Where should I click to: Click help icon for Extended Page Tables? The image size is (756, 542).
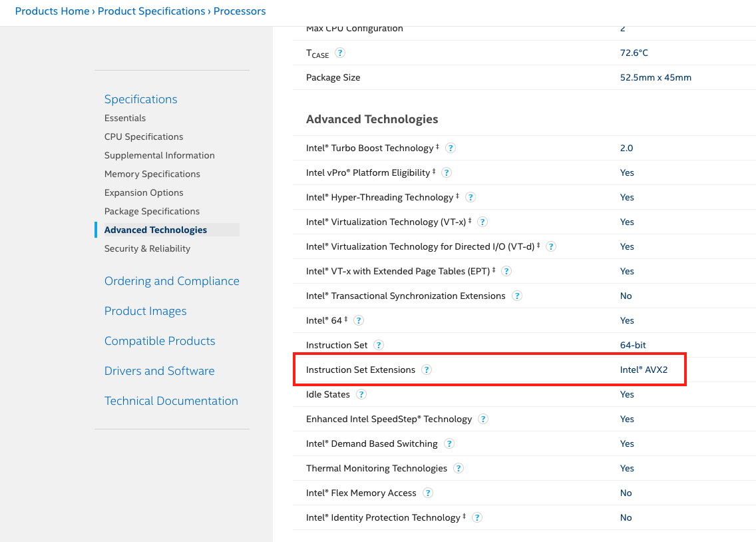point(506,271)
